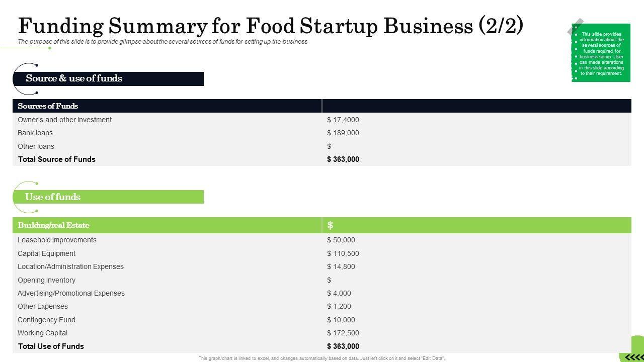The image size is (644, 362).
Task: Select the 'Sources of Funds' table header
Action: point(48,106)
